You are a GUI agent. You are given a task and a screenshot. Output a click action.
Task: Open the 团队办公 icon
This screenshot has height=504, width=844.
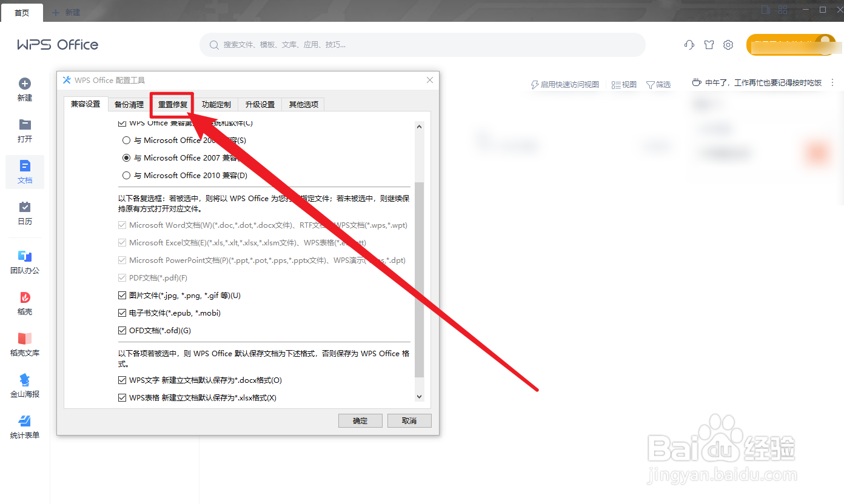[25, 256]
